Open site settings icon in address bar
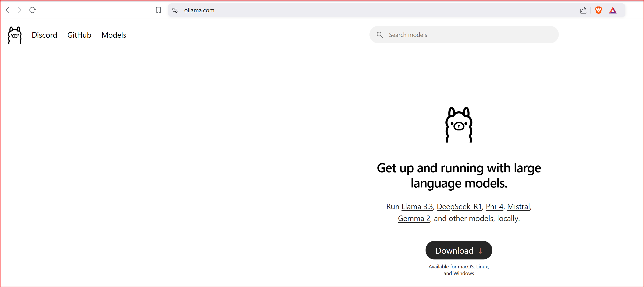Screen dimensions: 644x287 175,10
